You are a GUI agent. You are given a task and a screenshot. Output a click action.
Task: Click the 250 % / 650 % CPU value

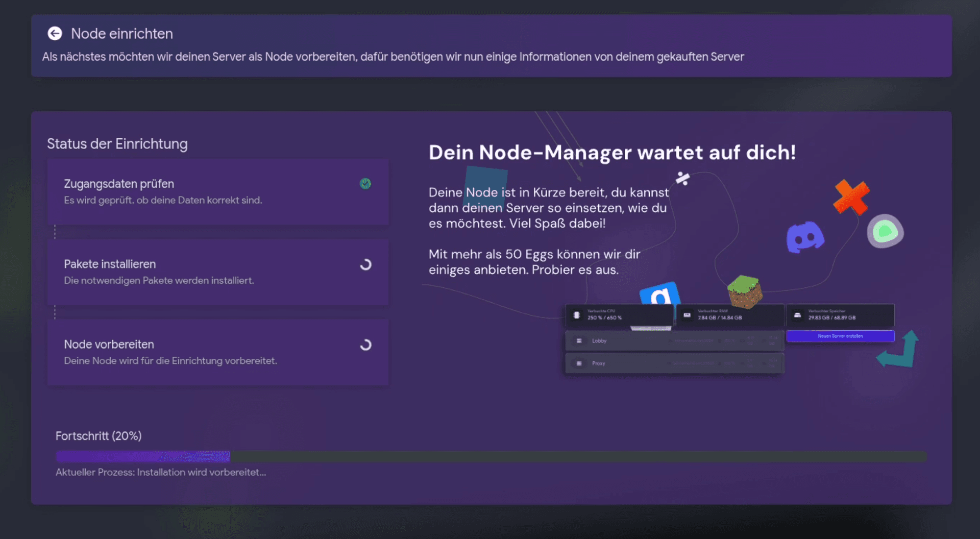pyautogui.click(x=604, y=317)
